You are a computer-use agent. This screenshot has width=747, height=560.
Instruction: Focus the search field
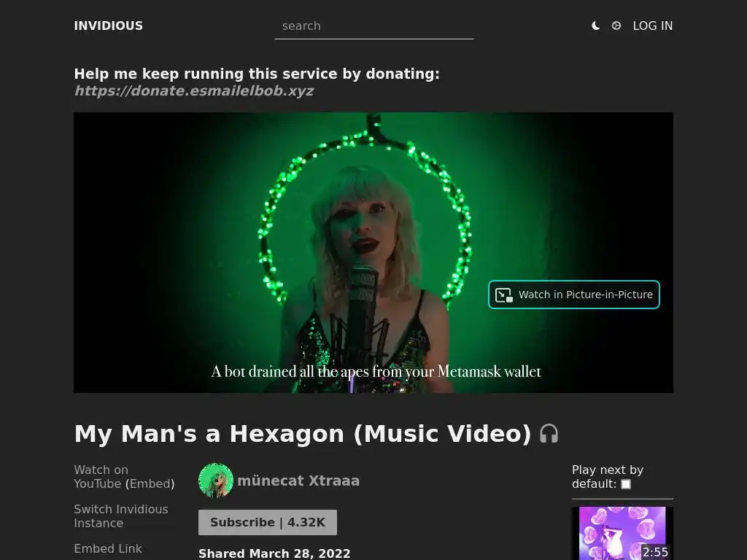point(374,27)
